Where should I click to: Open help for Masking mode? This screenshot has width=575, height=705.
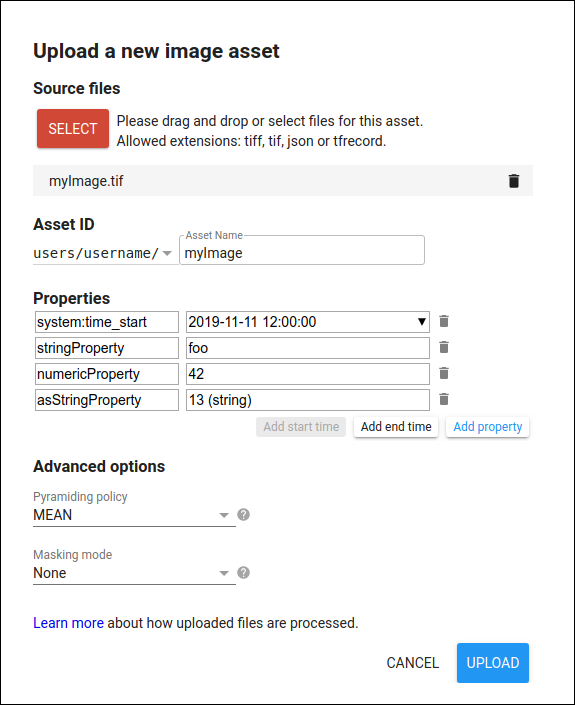coord(243,573)
